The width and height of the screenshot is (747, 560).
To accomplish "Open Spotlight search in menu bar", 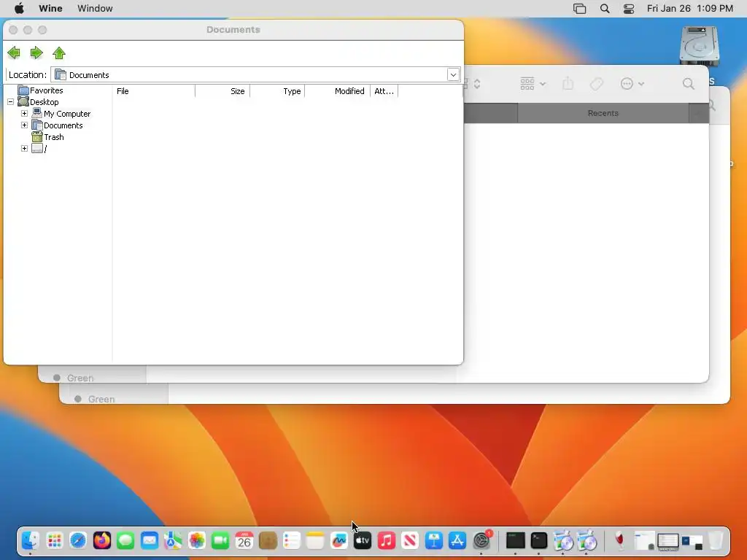I will pos(605,9).
